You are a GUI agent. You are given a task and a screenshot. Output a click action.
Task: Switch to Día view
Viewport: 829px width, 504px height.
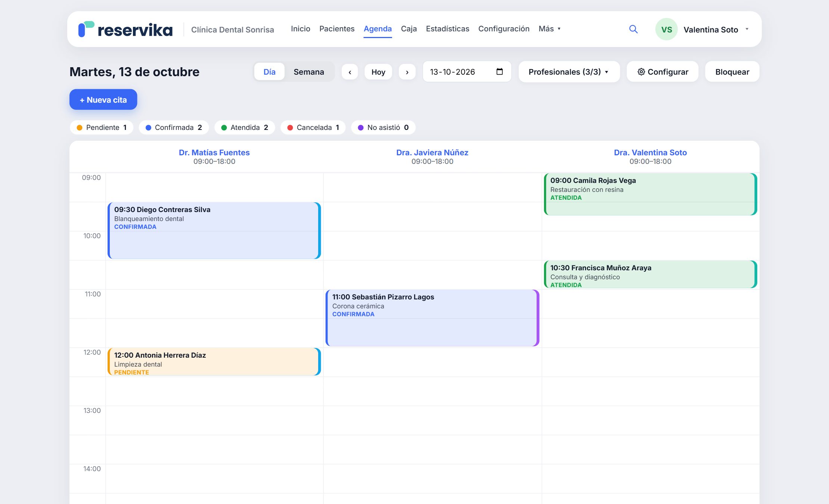click(269, 72)
